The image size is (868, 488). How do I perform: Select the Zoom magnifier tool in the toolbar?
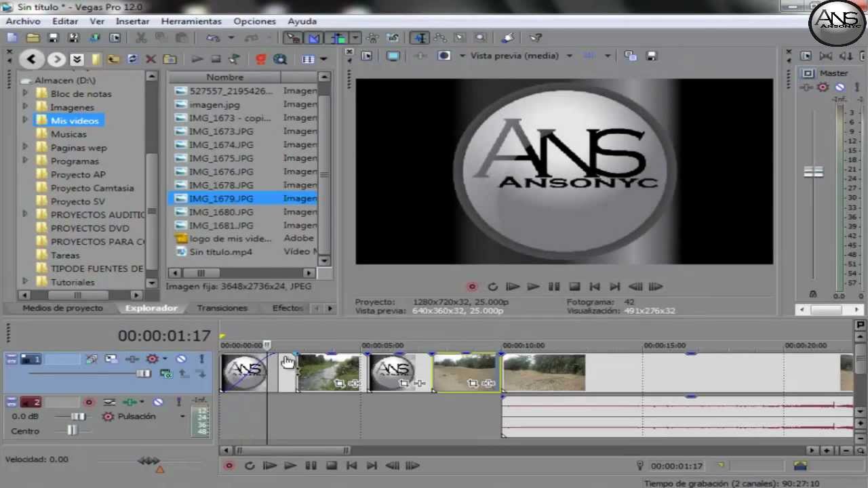(x=481, y=39)
